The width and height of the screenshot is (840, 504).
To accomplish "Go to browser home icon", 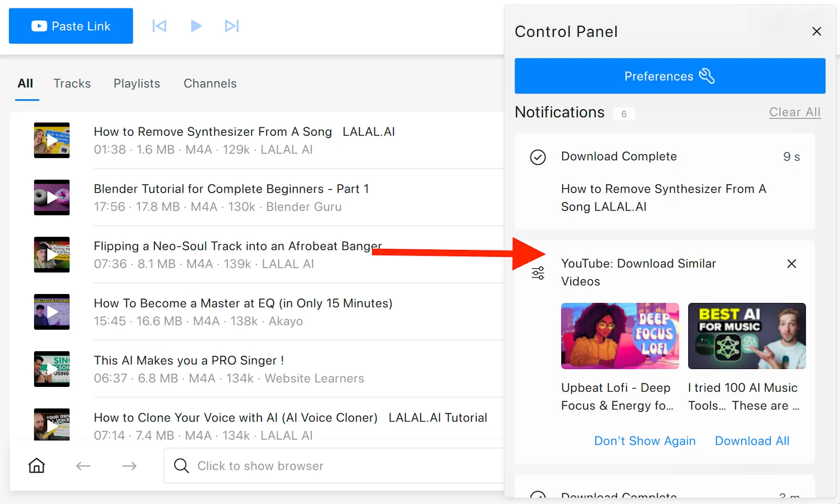I will point(37,466).
